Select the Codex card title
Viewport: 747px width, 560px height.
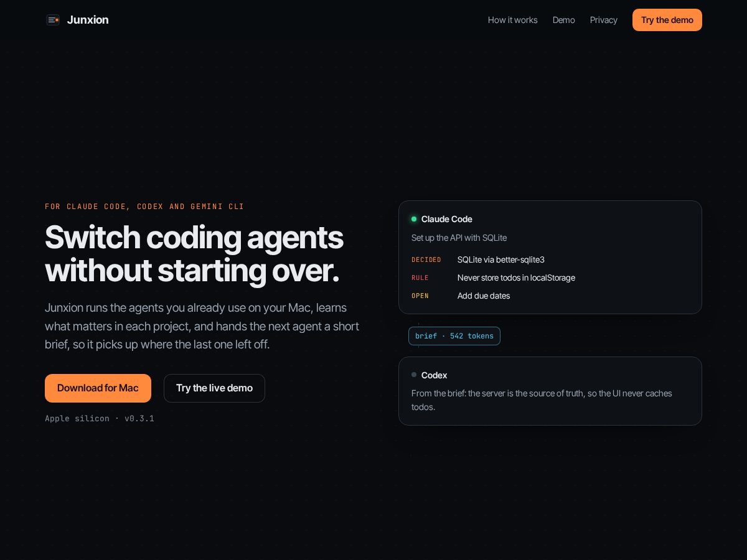click(434, 375)
